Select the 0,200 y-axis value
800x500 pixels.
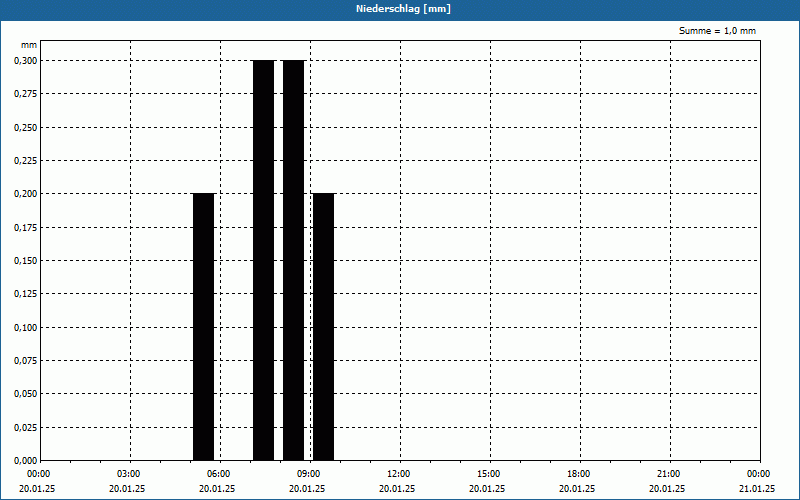[26, 194]
